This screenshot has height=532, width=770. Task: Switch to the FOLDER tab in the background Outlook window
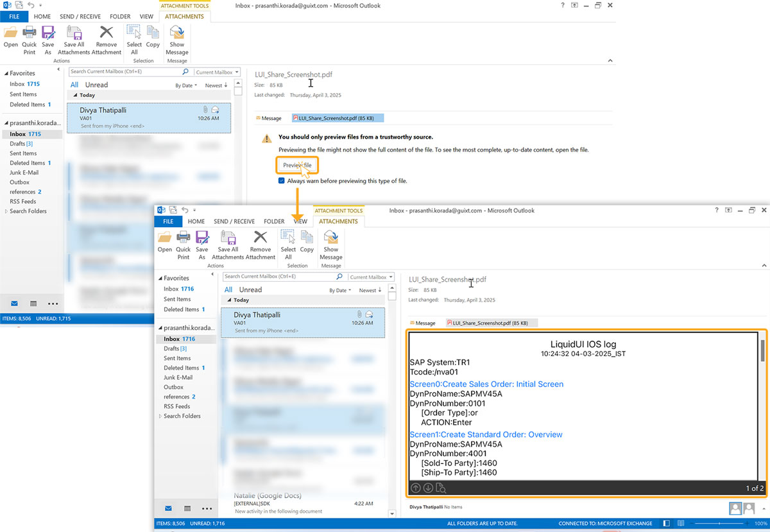(120, 17)
